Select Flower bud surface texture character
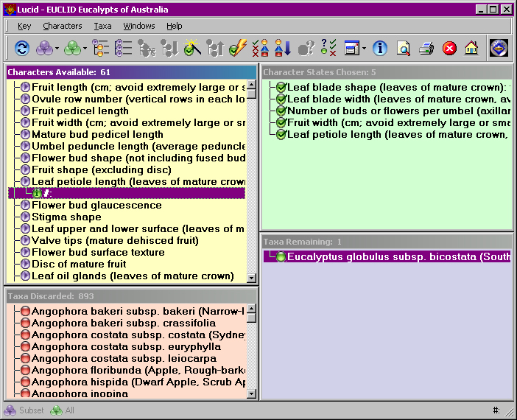The width and height of the screenshot is (517, 420). click(98, 253)
